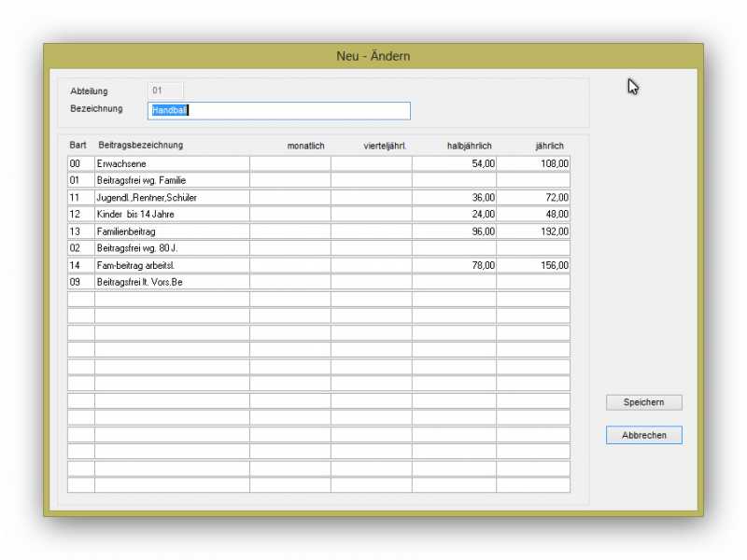Select the Kinder bis 14 Jahre cell

tap(172, 214)
